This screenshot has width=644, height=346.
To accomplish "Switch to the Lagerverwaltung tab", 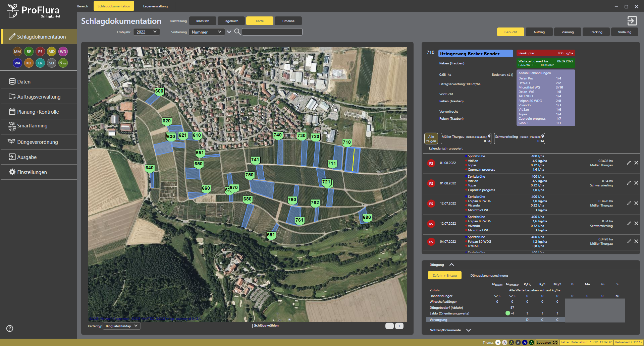I will pyautogui.click(x=155, y=6).
